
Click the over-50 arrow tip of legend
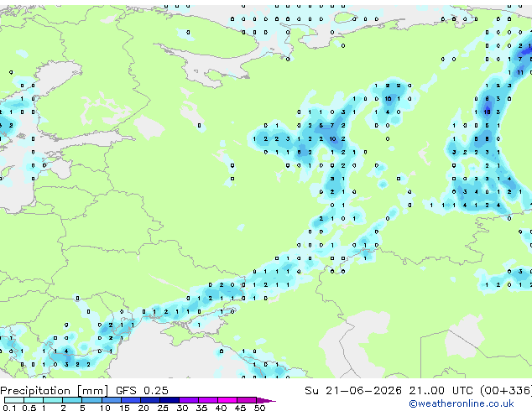(266, 400)
